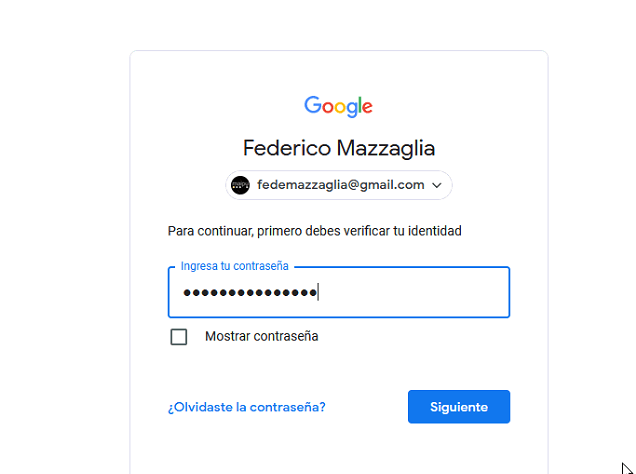Expand the account switcher chevron arrow
The height and width of the screenshot is (474, 636).
[437, 185]
